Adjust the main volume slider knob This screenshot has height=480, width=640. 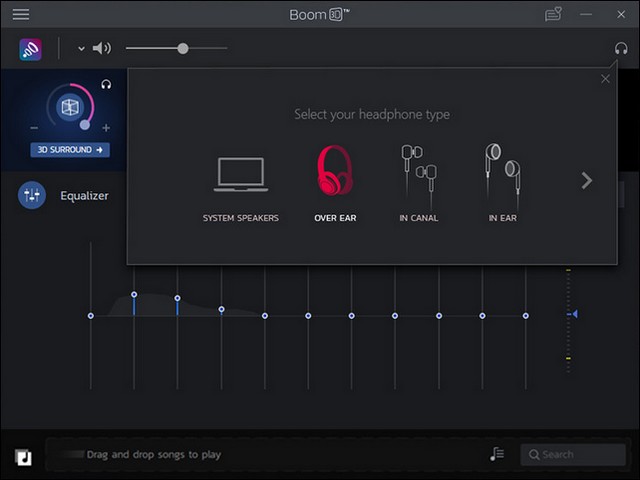click(x=182, y=48)
